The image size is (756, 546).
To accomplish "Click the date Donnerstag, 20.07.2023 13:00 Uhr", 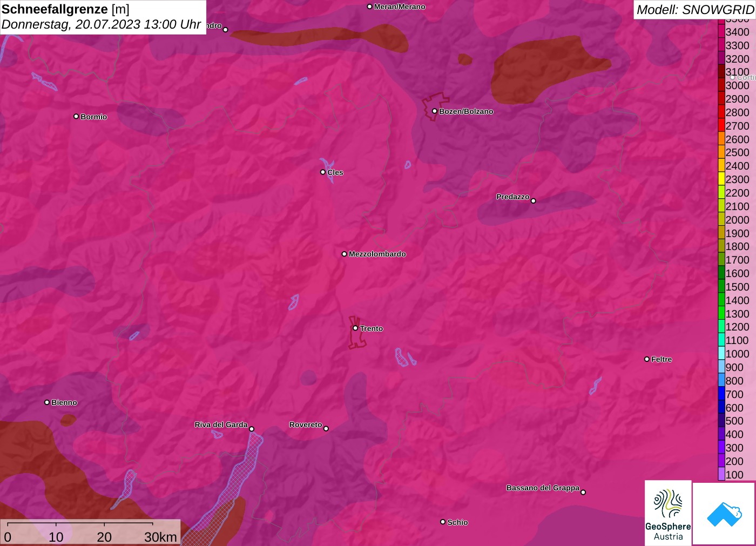I will click(x=101, y=24).
